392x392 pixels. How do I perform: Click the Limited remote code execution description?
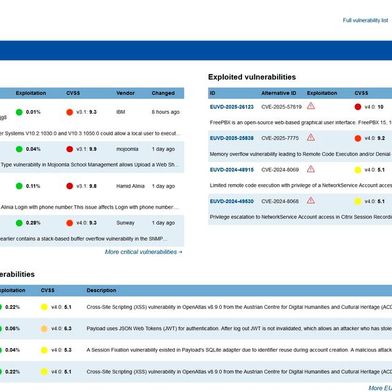coord(301,185)
